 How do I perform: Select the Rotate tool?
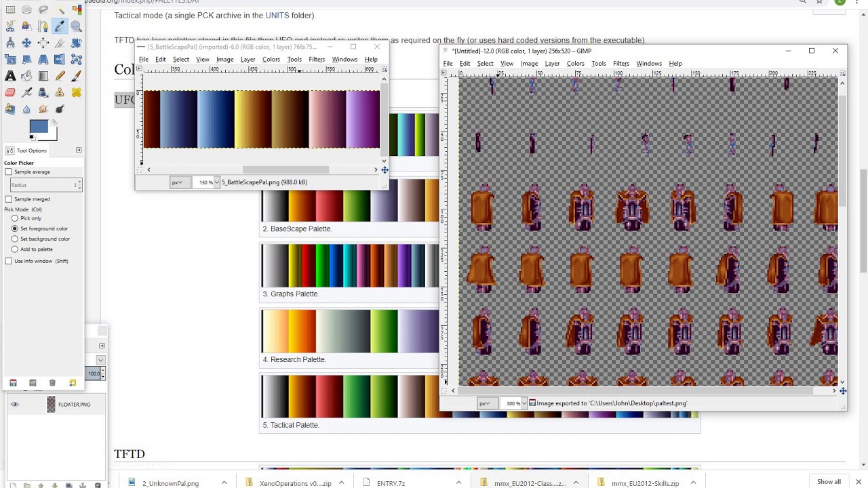click(76, 43)
